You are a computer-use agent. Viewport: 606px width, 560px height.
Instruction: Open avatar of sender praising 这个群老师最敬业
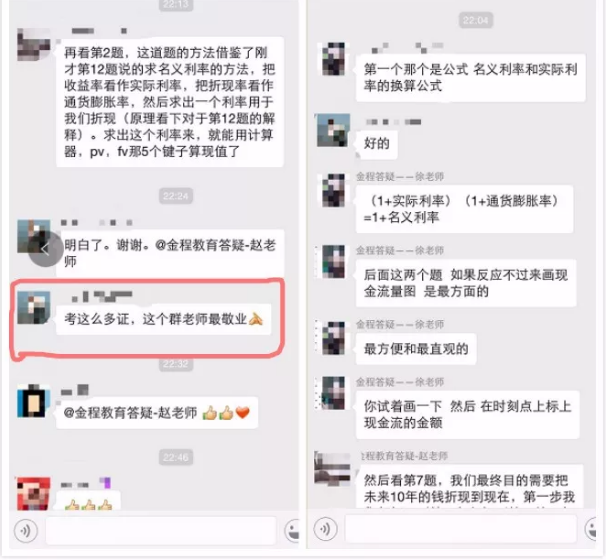click(34, 307)
